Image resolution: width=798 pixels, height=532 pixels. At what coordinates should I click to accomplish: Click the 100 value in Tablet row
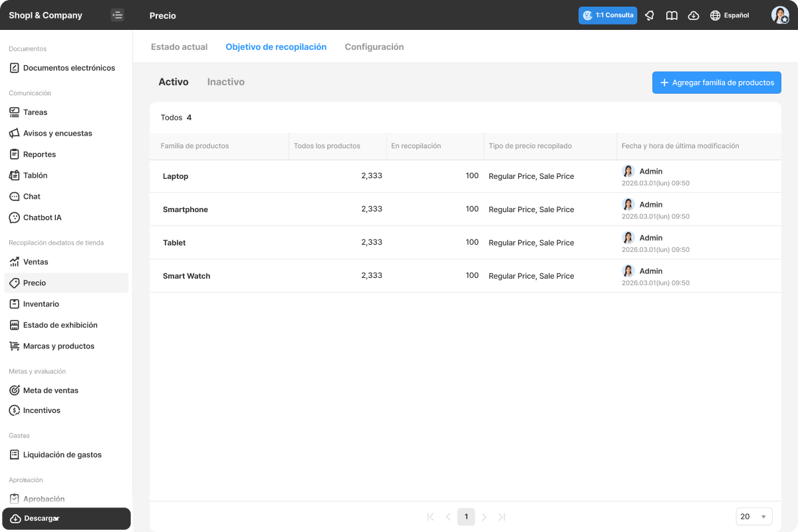[472, 242]
